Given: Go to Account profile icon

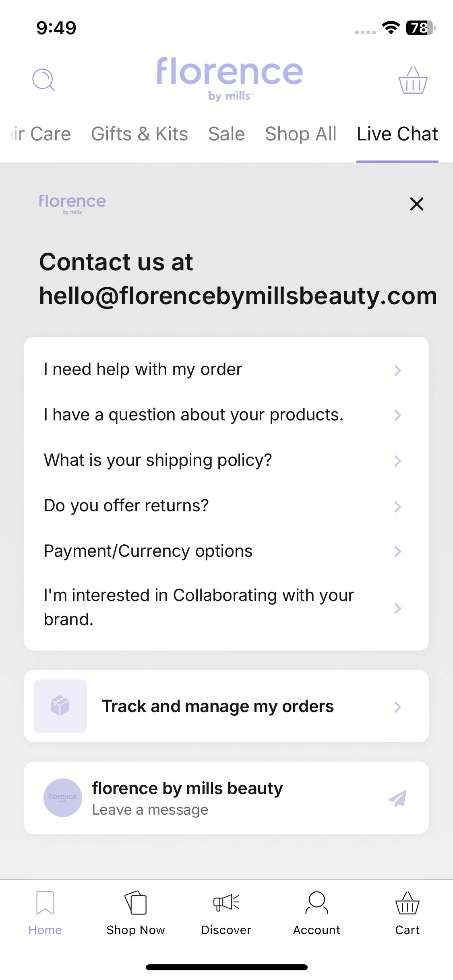Looking at the screenshot, I should [x=317, y=903].
